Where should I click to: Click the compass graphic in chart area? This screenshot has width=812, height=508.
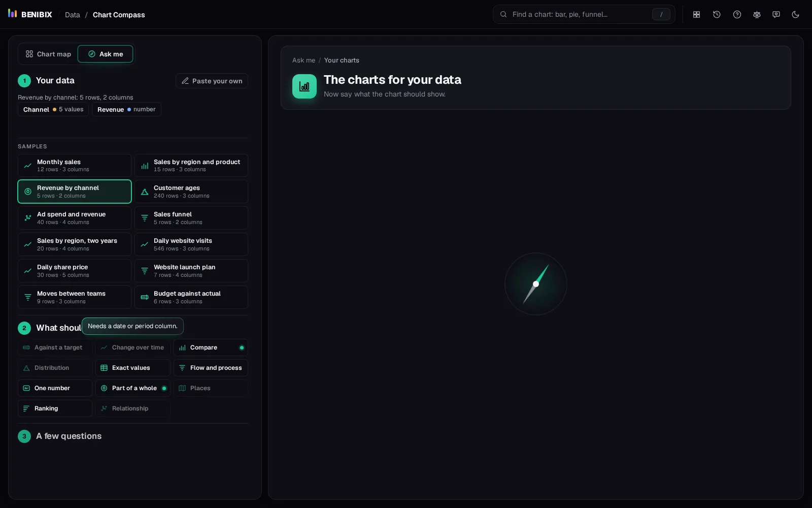coord(535,284)
